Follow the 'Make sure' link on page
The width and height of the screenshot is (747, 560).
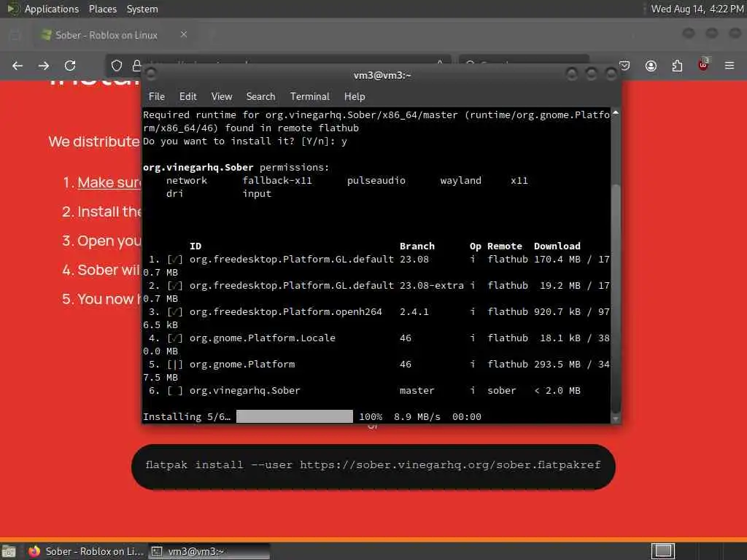(x=109, y=182)
